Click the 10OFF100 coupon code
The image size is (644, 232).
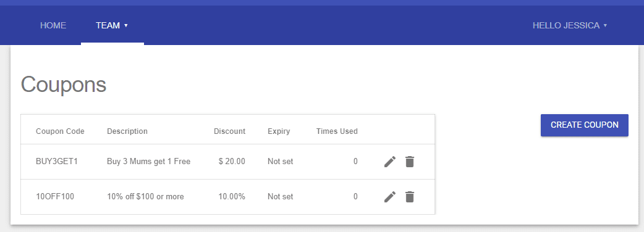click(x=55, y=197)
